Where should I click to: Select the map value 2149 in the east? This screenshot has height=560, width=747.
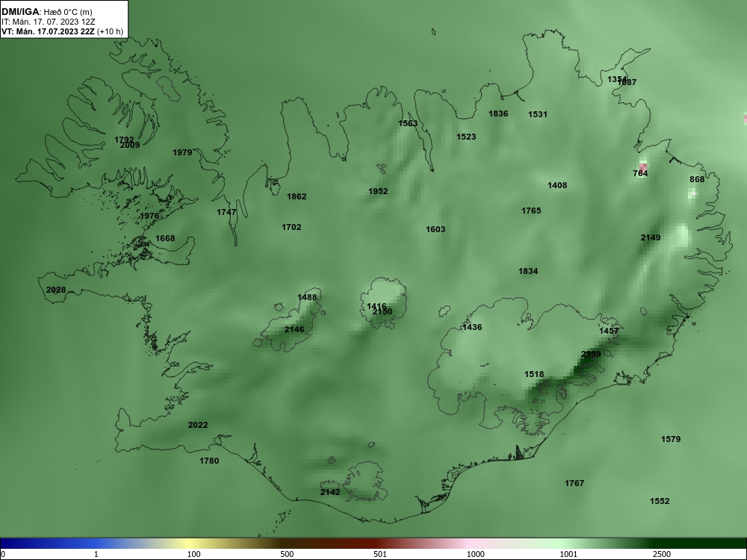[x=651, y=237]
